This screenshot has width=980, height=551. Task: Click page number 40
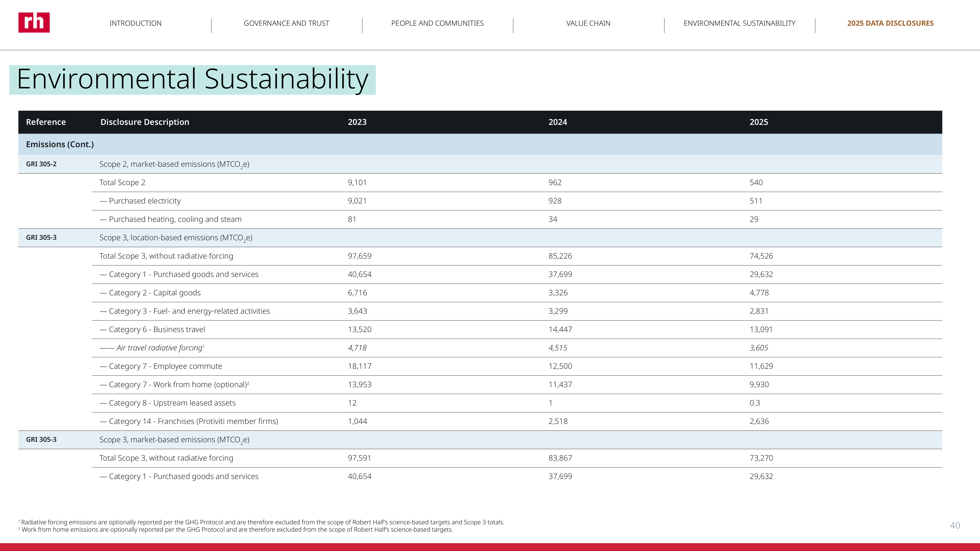(955, 526)
